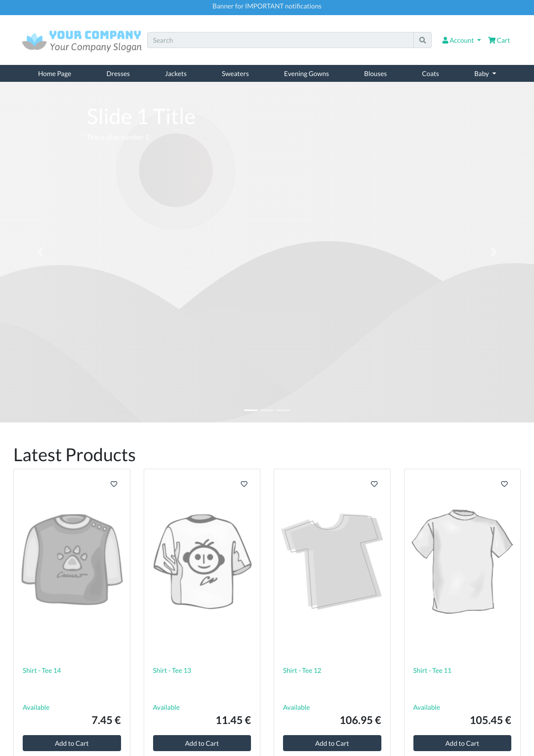This screenshot has height=756, width=534.
Task: Add Shirt - Tee 11 to wishlist heart
Action: pos(504,484)
